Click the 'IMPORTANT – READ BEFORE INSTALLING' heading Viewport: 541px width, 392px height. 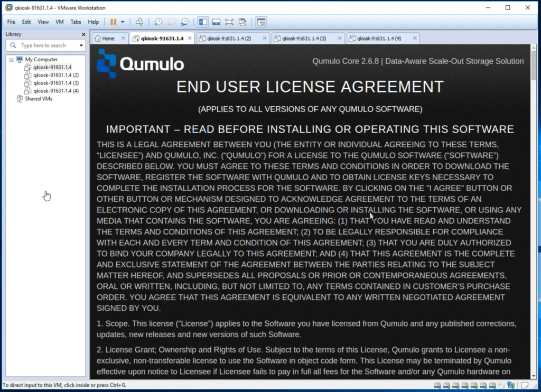(310, 129)
